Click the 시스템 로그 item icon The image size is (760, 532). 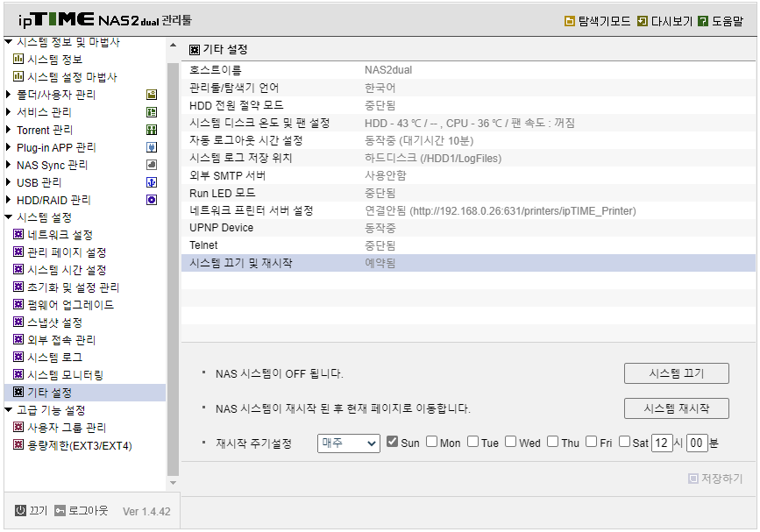[18, 357]
